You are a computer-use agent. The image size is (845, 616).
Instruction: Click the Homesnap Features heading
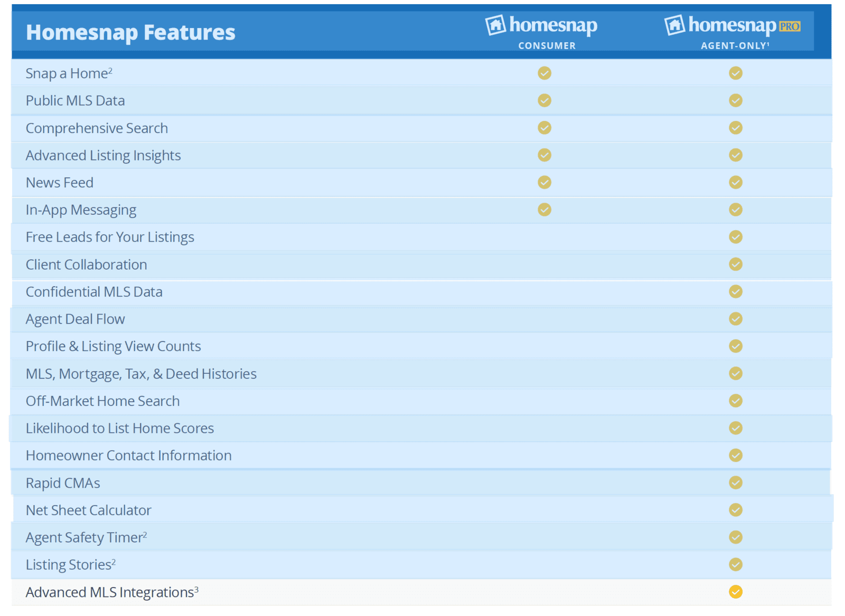pyautogui.click(x=130, y=33)
